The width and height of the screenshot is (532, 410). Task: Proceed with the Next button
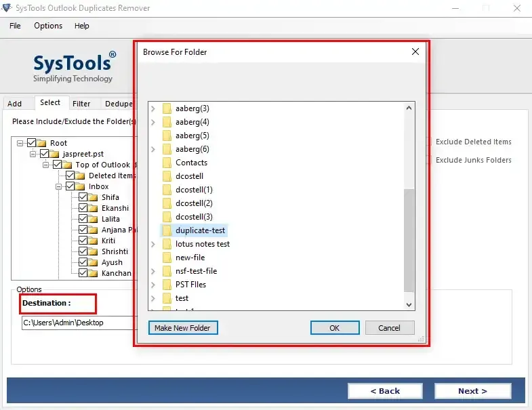point(472,391)
